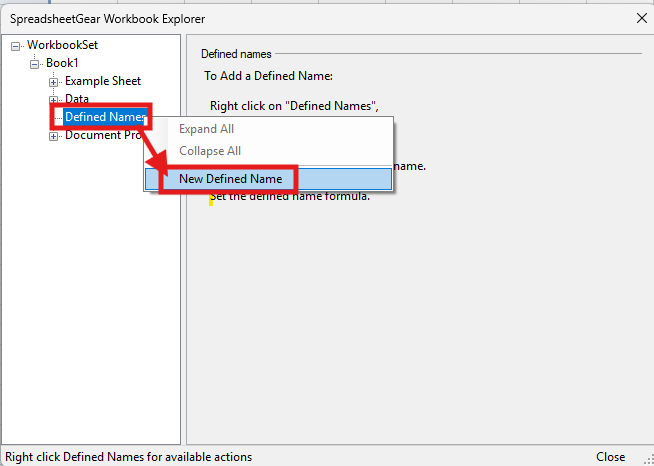Collapse the WorkbookSet root node

pos(17,46)
